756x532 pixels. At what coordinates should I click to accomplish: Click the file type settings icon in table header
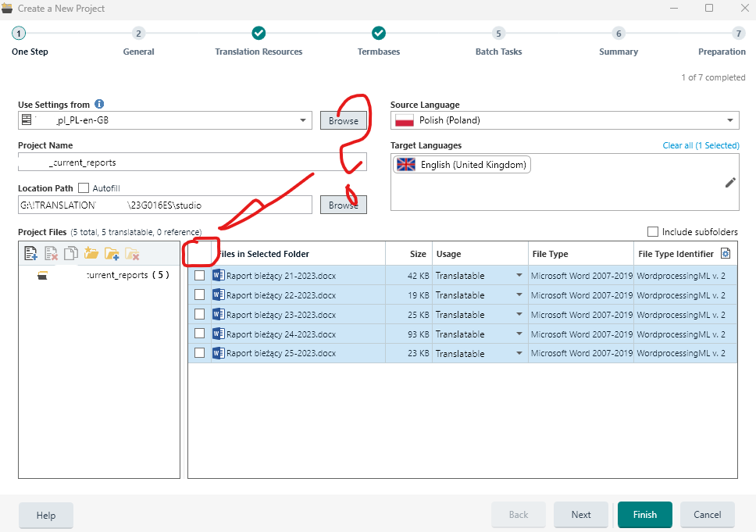tap(725, 253)
